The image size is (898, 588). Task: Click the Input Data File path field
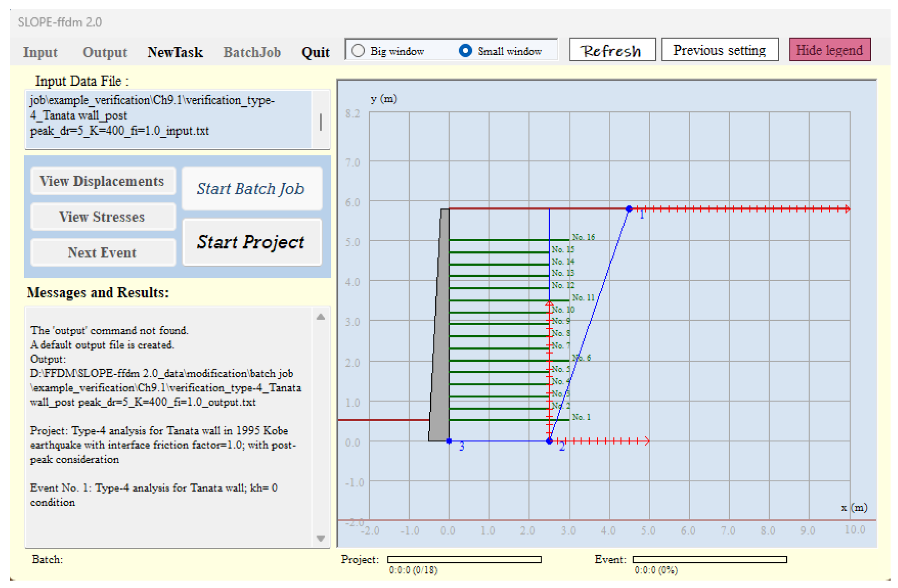tap(167, 119)
